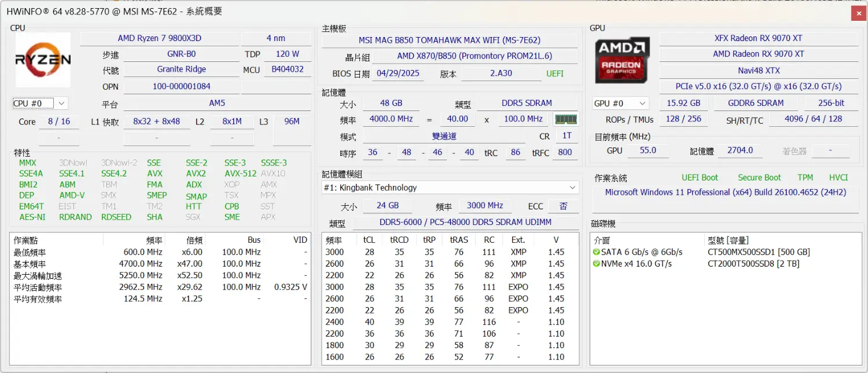Click the GPU clock value 55.0

[x=648, y=150]
